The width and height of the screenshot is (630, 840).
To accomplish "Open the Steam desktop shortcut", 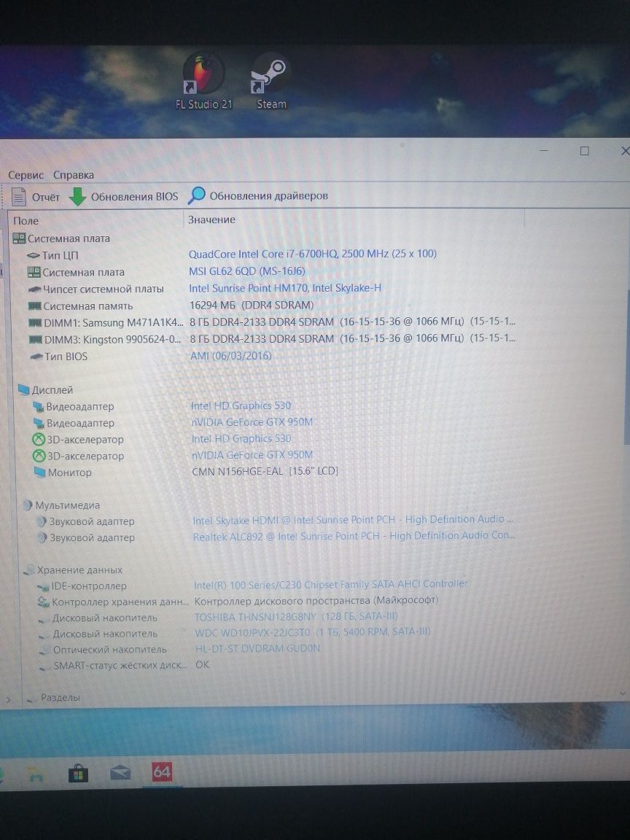I will [x=271, y=82].
